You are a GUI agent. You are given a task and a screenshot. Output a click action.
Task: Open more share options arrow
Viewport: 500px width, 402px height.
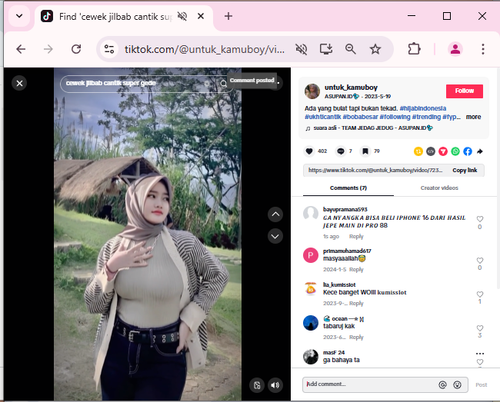click(x=480, y=151)
